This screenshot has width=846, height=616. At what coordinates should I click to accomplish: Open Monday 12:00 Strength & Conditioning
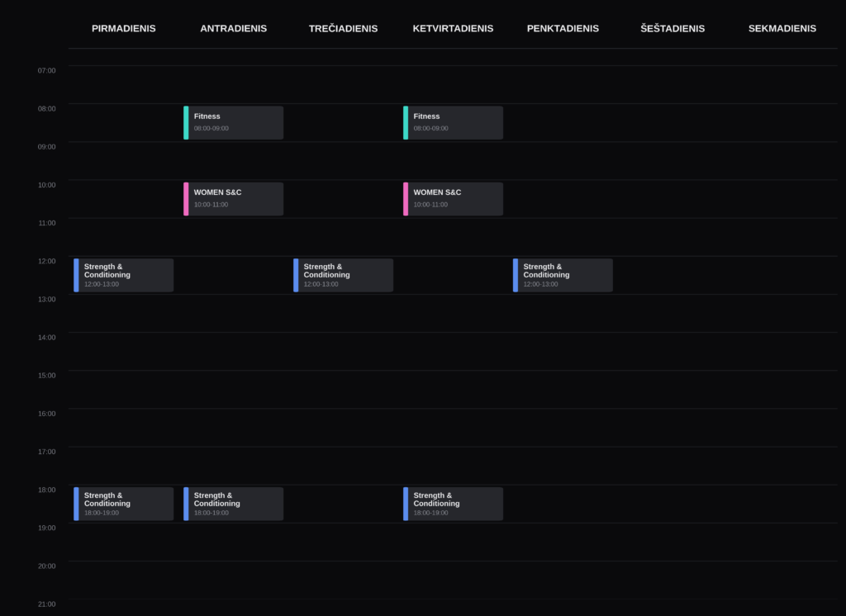pos(124,275)
